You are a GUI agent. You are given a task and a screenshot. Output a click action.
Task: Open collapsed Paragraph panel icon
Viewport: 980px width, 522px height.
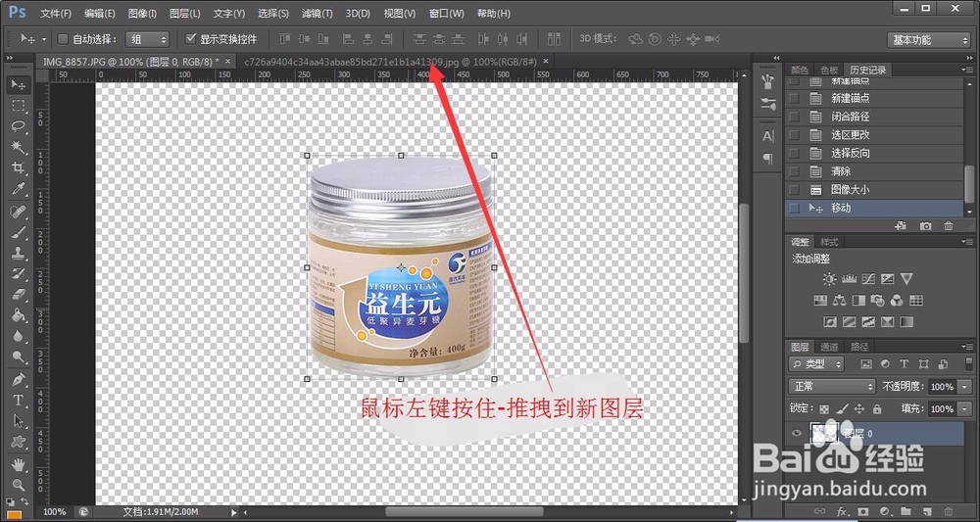768,159
